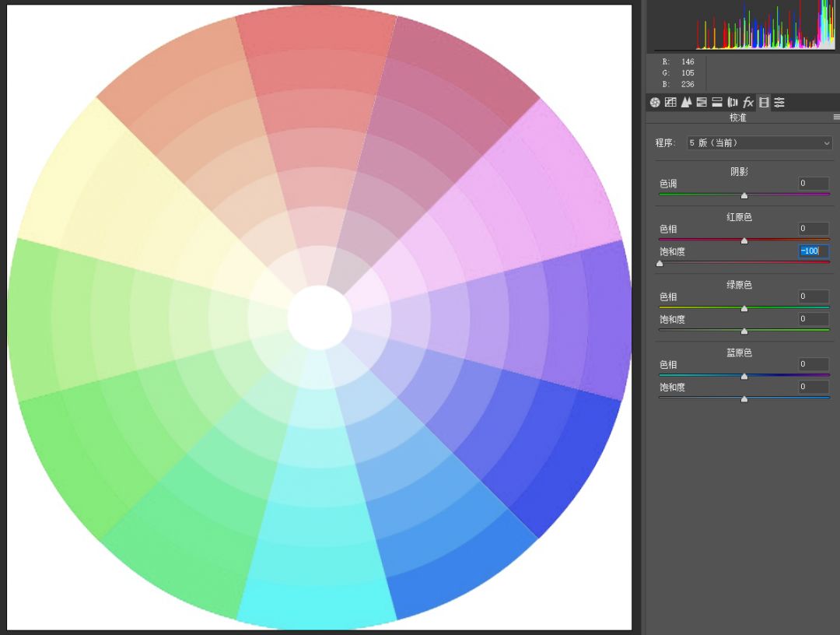Image resolution: width=840 pixels, height=635 pixels.
Task: Click the histogram display at the top
Action: click(744, 25)
